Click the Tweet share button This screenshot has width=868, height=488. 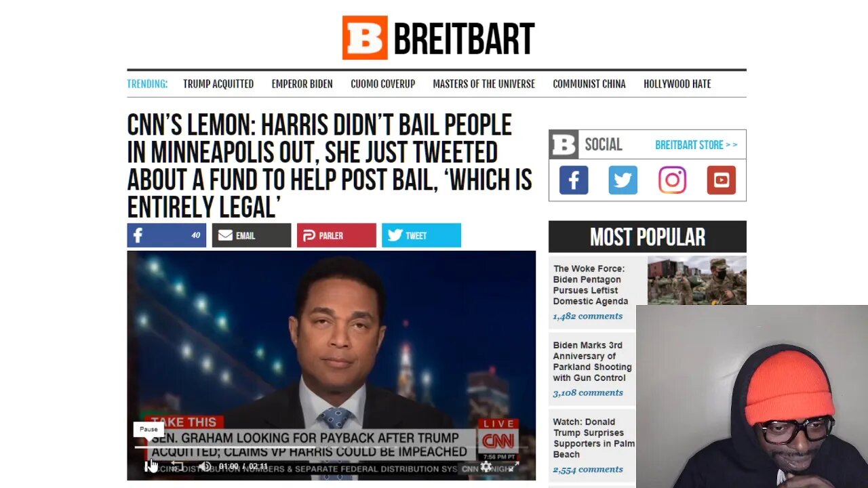(421, 235)
